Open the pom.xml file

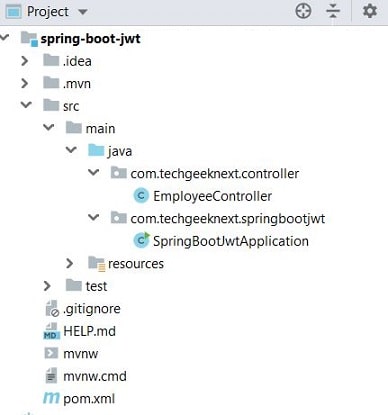(x=89, y=399)
